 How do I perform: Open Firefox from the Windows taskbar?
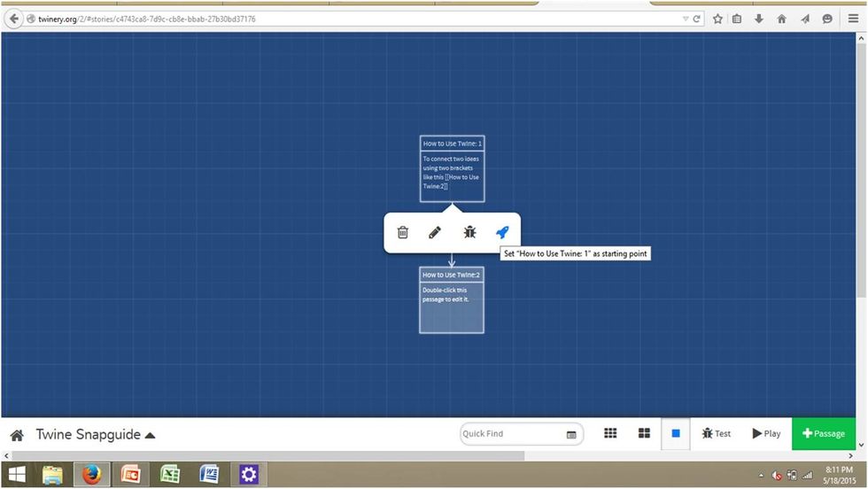point(91,475)
